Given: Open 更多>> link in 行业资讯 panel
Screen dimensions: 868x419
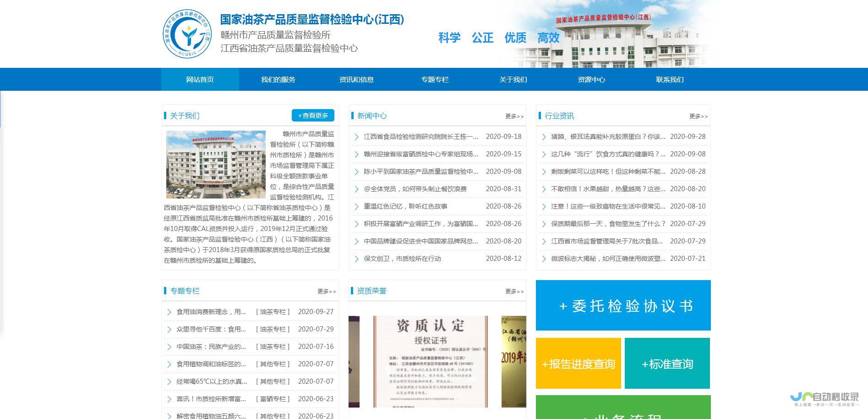Looking at the screenshot, I should point(699,116).
